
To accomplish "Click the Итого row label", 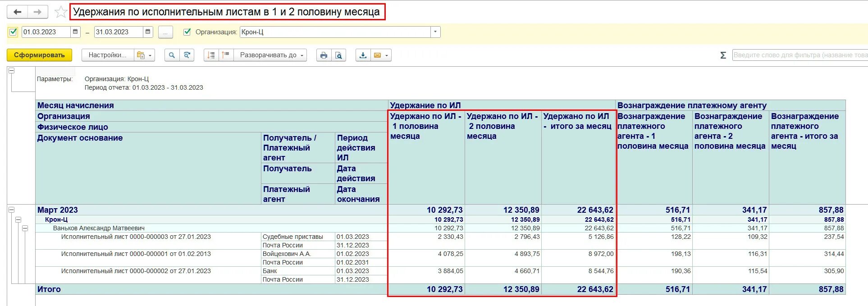I will coord(49,289).
